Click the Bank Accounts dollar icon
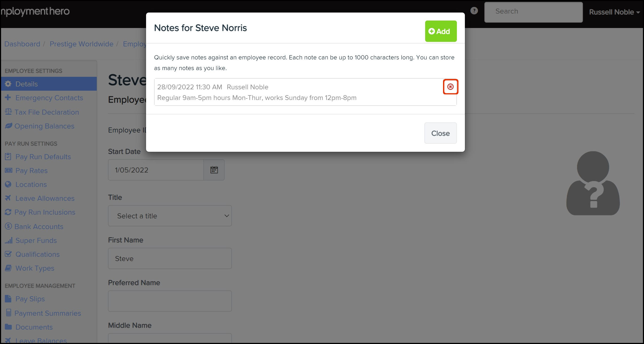 coord(8,226)
